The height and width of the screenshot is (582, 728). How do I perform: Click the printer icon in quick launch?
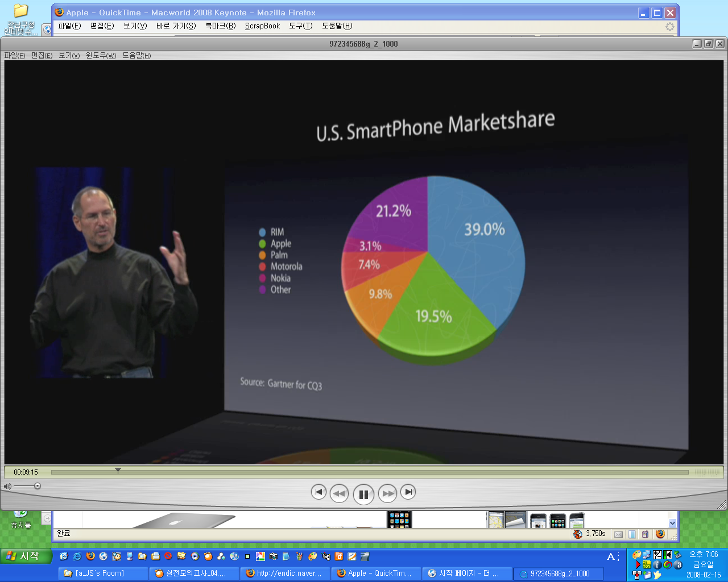click(155, 556)
